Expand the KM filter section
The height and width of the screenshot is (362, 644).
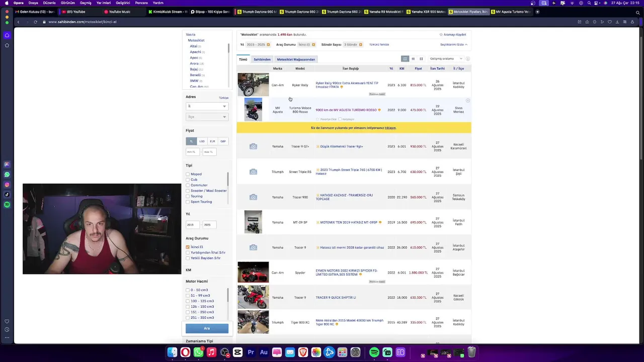point(189,270)
